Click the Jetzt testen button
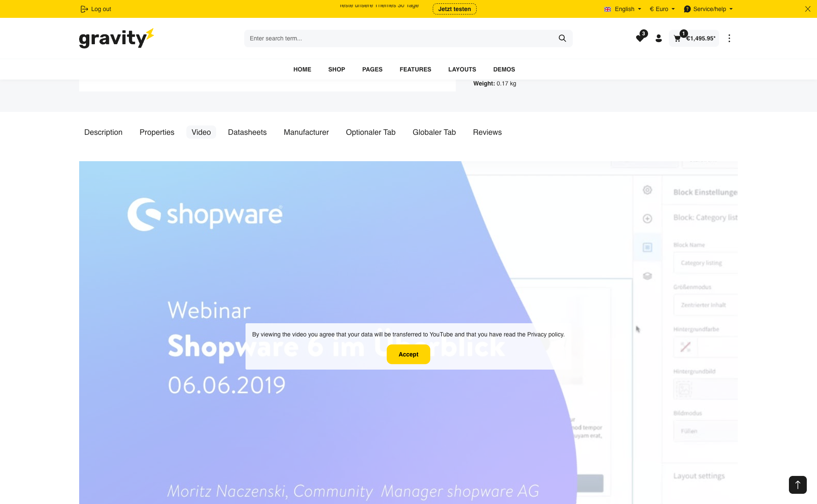 pyautogui.click(x=454, y=9)
